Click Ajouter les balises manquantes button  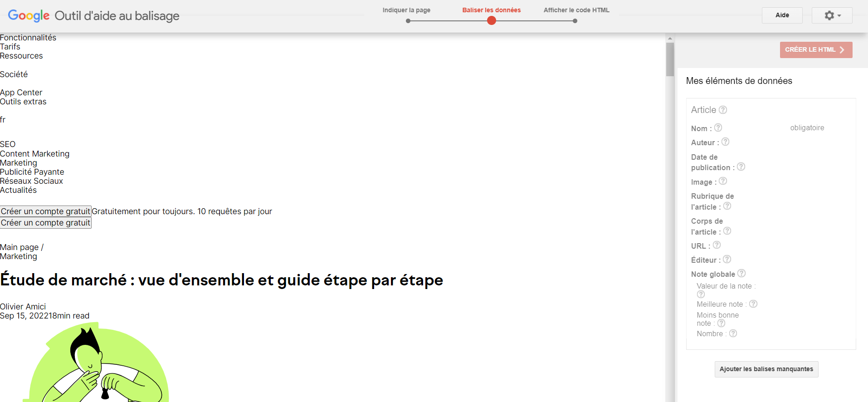click(x=766, y=369)
